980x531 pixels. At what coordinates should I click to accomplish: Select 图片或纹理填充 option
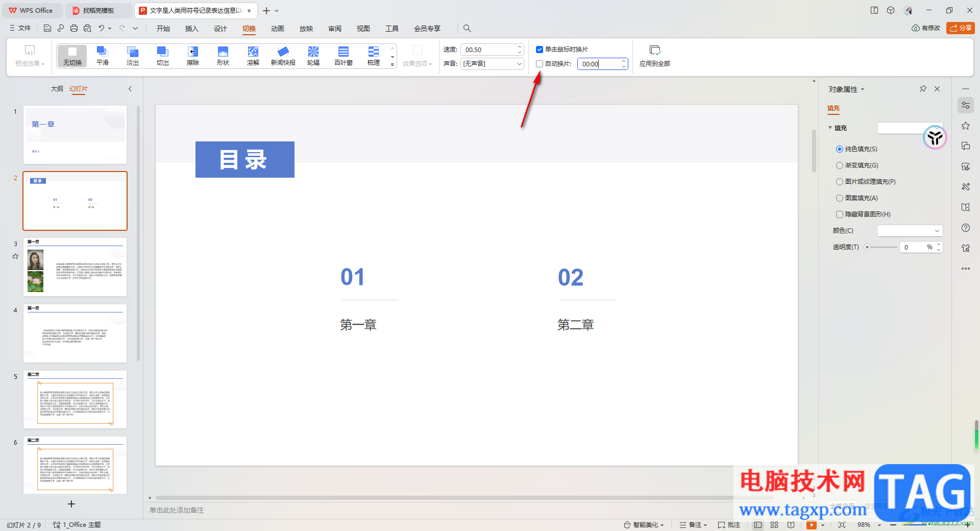(840, 182)
